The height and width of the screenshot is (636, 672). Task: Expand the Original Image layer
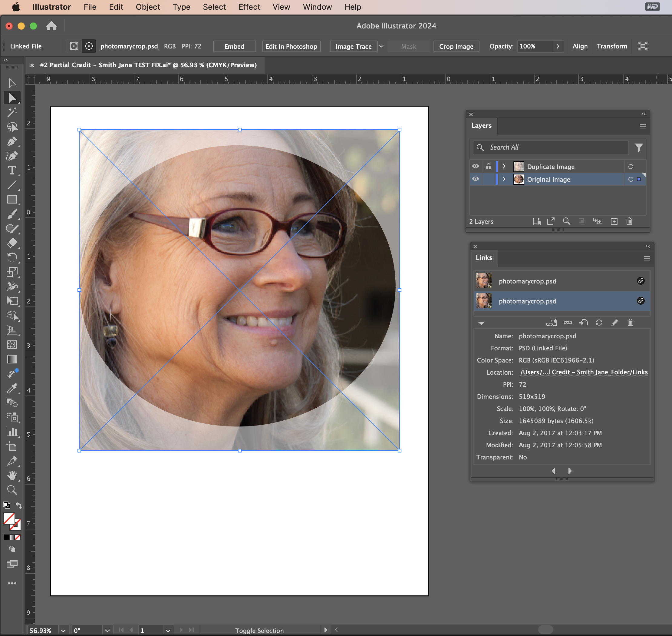[504, 179]
